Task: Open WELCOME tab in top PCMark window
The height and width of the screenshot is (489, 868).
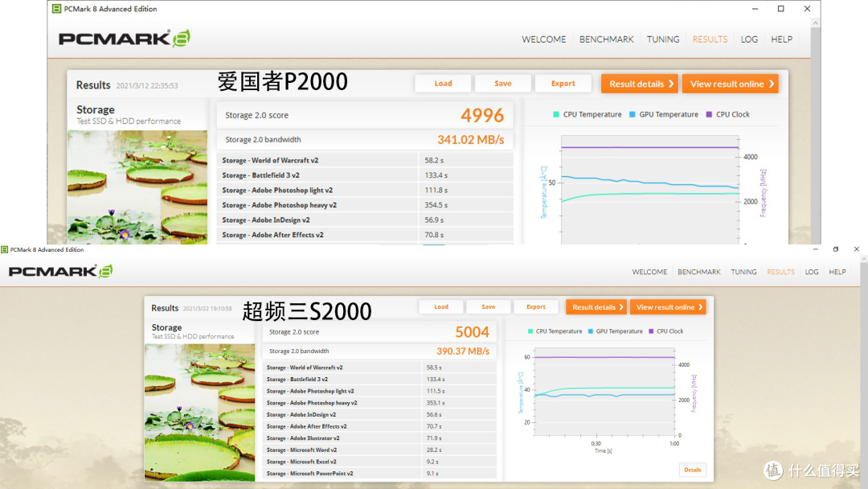Action: pos(543,39)
